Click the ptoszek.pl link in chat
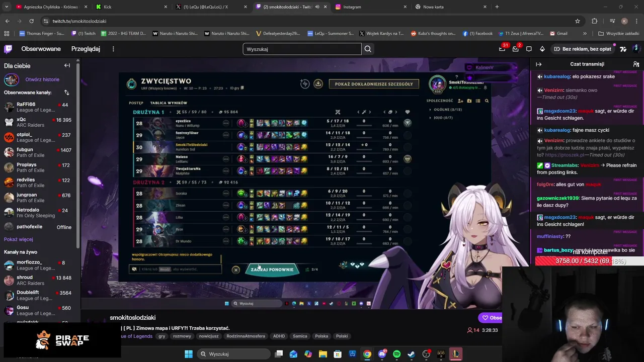Image resolution: width=644 pixels, height=362 pixels. [x=565, y=155]
